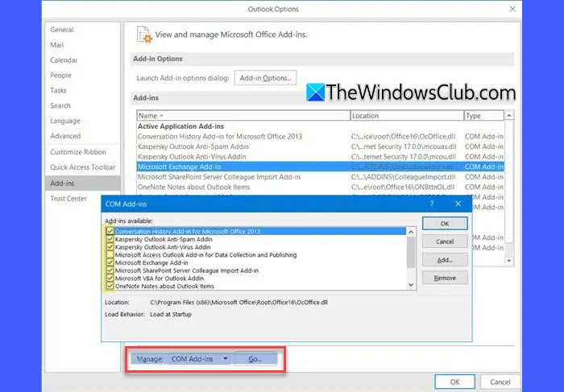The width and height of the screenshot is (564, 392).
Task: Open the Calendar options category
Action: pos(64,60)
